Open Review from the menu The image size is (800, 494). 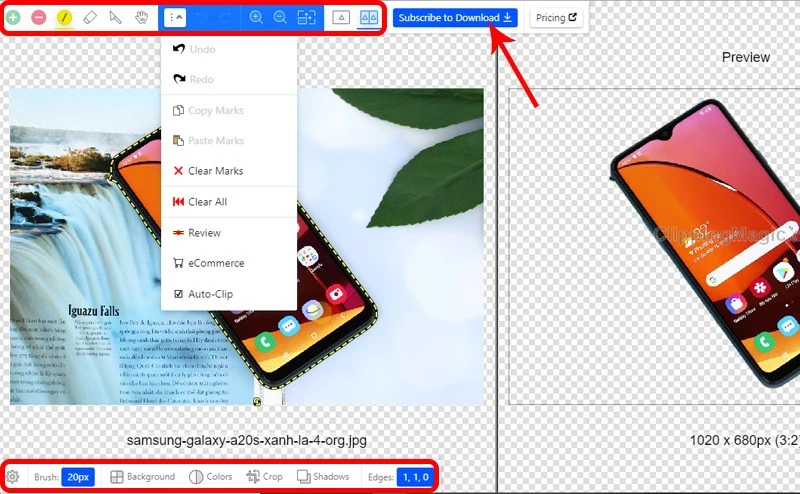229,233
